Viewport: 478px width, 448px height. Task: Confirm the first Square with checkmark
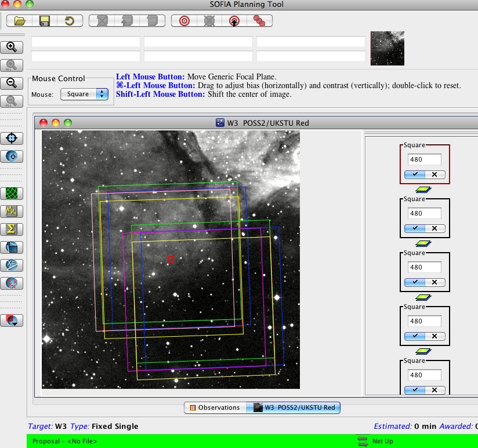(415, 174)
